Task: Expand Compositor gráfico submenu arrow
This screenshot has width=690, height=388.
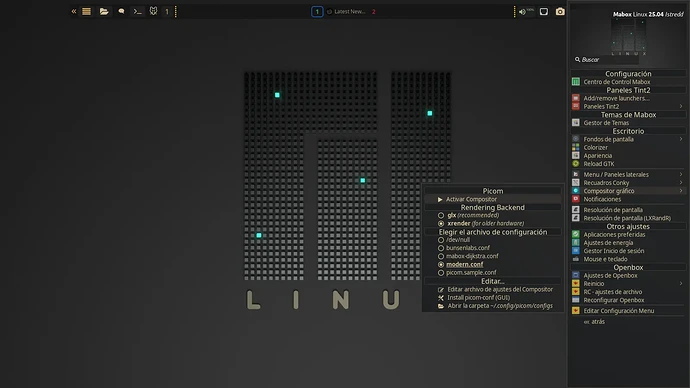Action: pyautogui.click(x=681, y=191)
